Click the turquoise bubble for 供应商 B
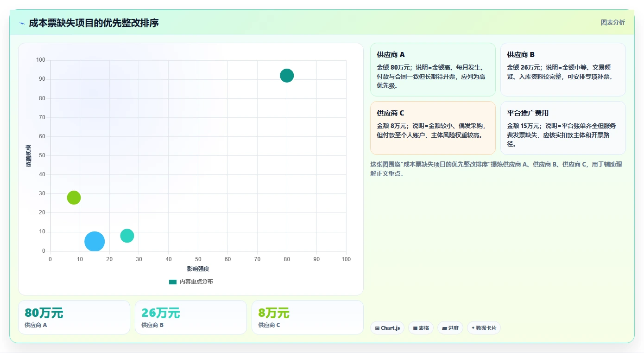The height and width of the screenshot is (353, 644). point(127,236)
